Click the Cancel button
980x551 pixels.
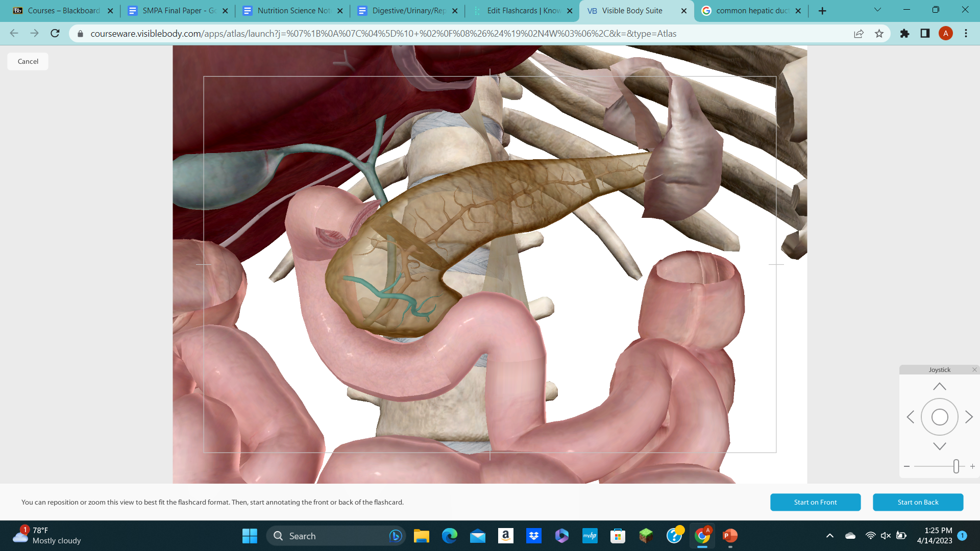click(28, 61)
